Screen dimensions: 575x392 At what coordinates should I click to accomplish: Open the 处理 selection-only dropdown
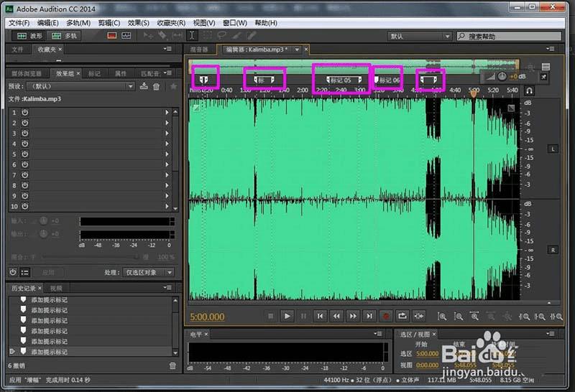point(149,273)
